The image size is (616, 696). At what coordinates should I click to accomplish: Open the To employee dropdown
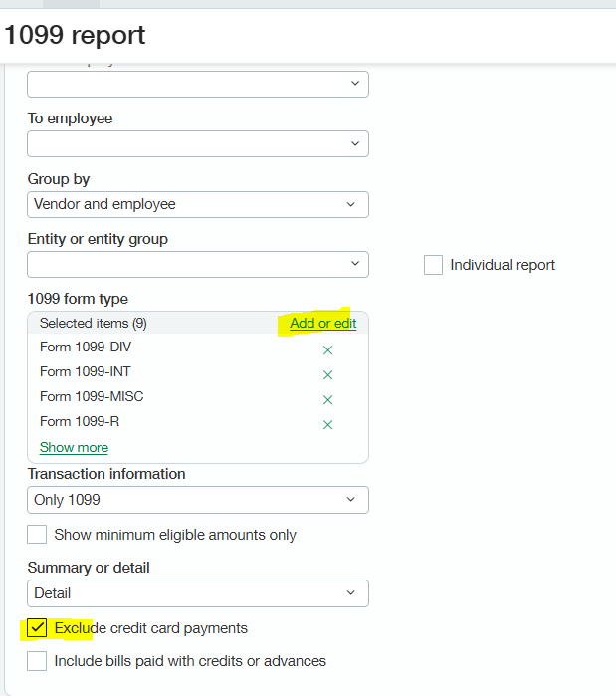coord(198,144)
